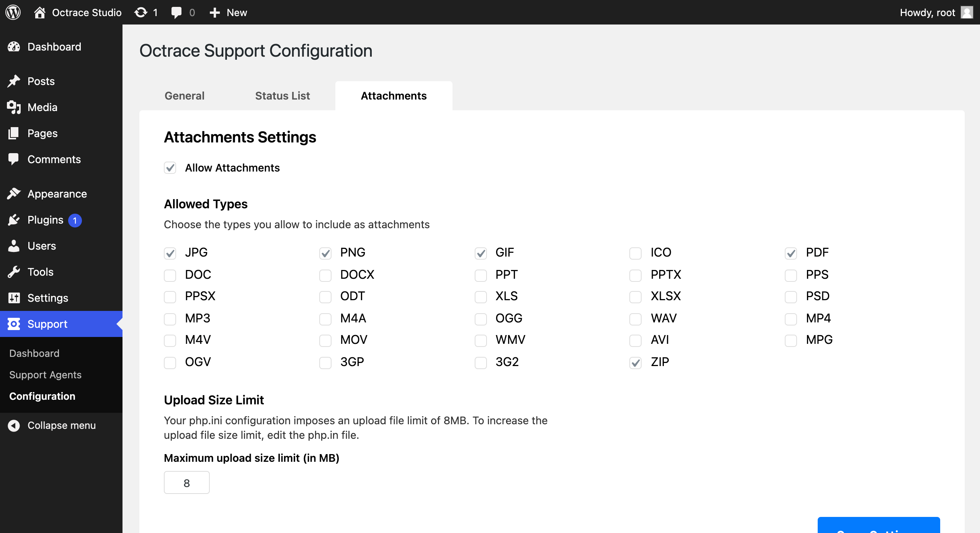Open the WordPress logo menu
This screenshot has height=533, width=980.
point(13,12)
